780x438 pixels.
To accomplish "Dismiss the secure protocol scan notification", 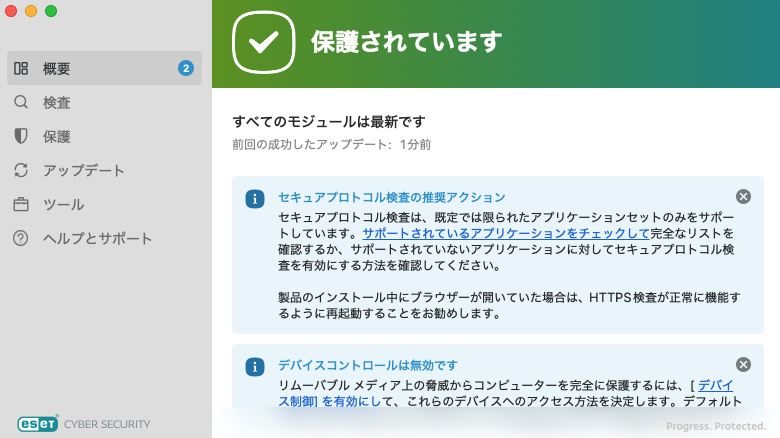I will pyautogui.click(x=743, y=197).
